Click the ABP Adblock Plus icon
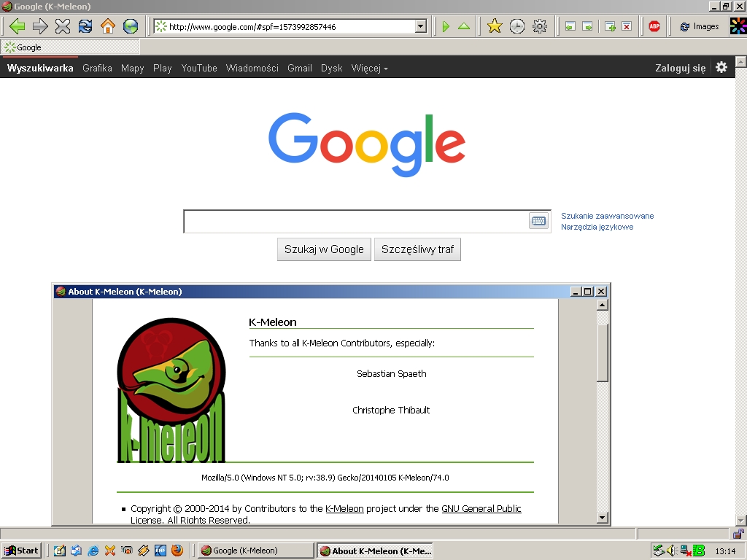Image resolution: width=747 pixels, height=560 pixels. coord(654,27)
